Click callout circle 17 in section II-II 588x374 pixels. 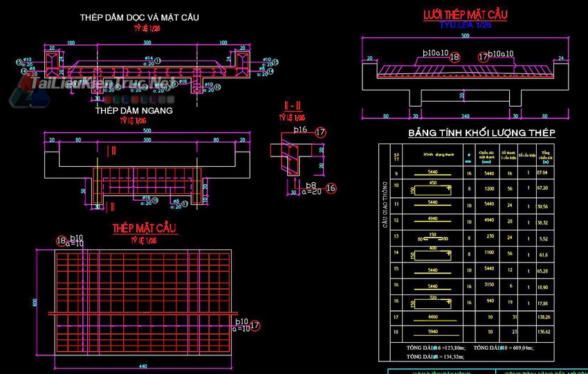tap(320, 132)
